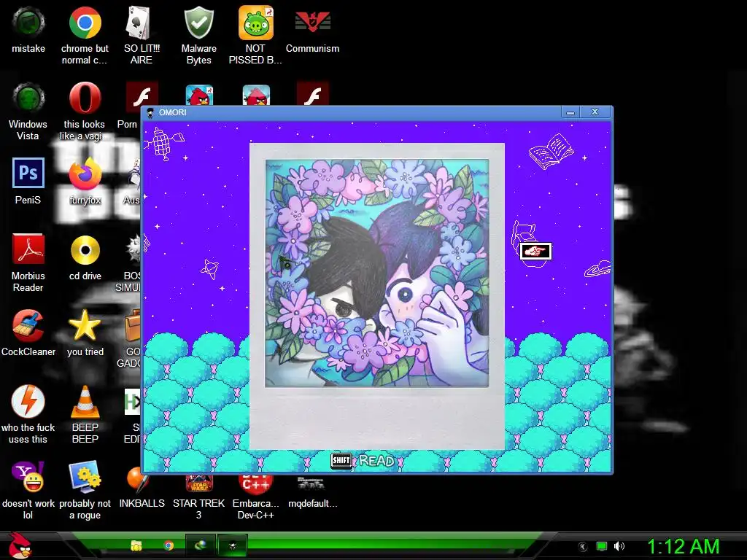This screenshot has width=747, height=560.
Task: Launch Chrome from the taskbar
Action: point(169,545)
